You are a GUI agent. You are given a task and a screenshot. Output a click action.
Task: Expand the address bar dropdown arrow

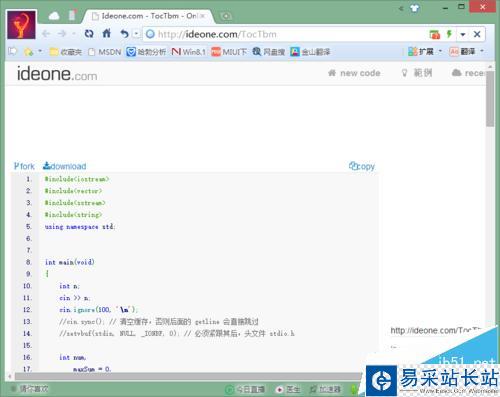coord(463,34)
